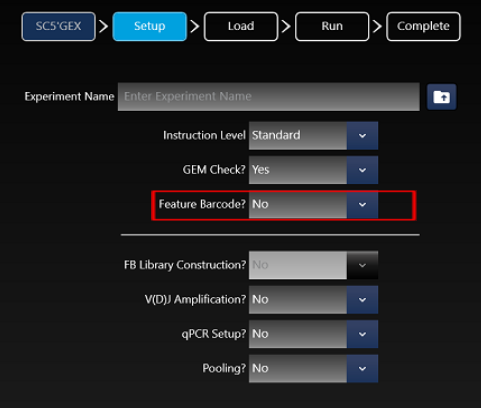This screenshot has width=481, height=408.
Task: Click the disabled FB Library Construction arrow
Action: click(362, 265)
